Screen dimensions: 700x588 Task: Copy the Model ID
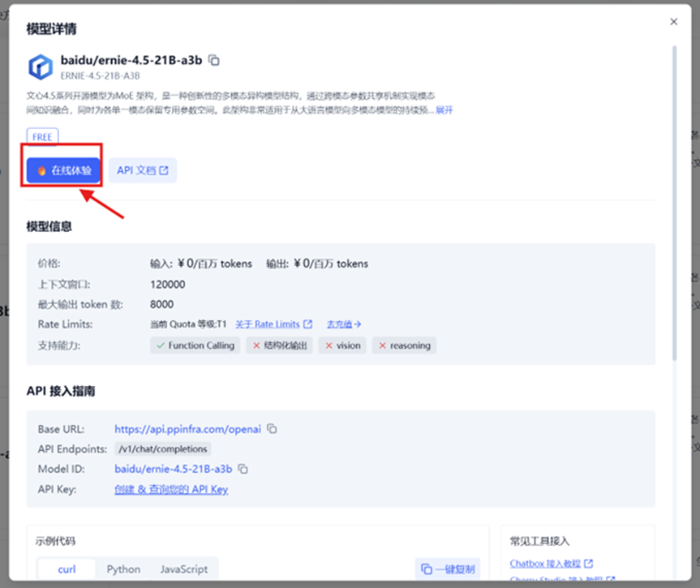(x=243, y=469)
